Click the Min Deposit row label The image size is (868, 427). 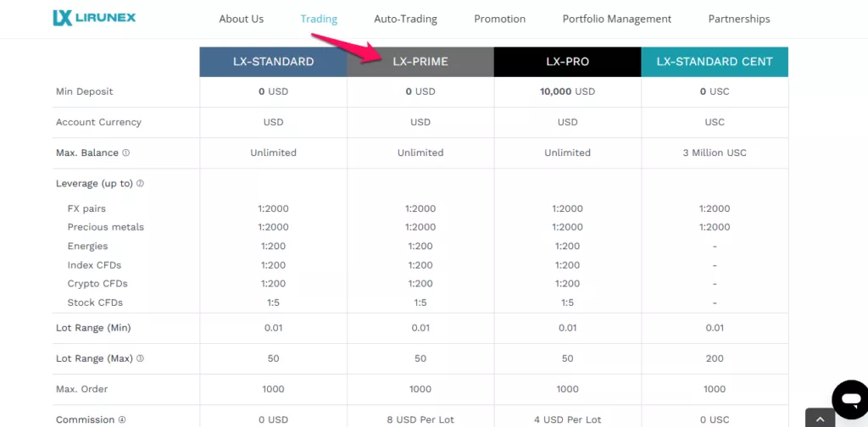[x=84, y=91]
